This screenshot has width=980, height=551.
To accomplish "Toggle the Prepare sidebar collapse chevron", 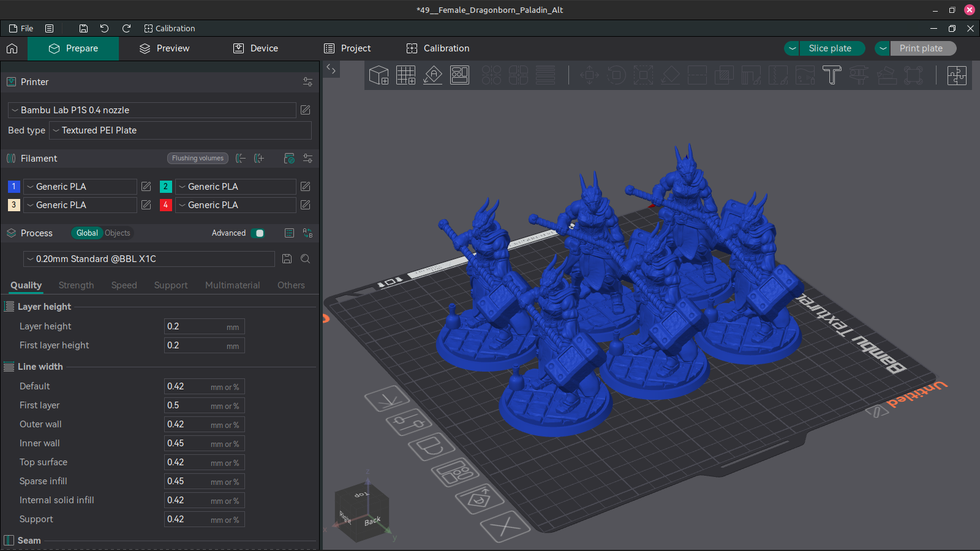I will pyautogui.click(x=330, y=69).
